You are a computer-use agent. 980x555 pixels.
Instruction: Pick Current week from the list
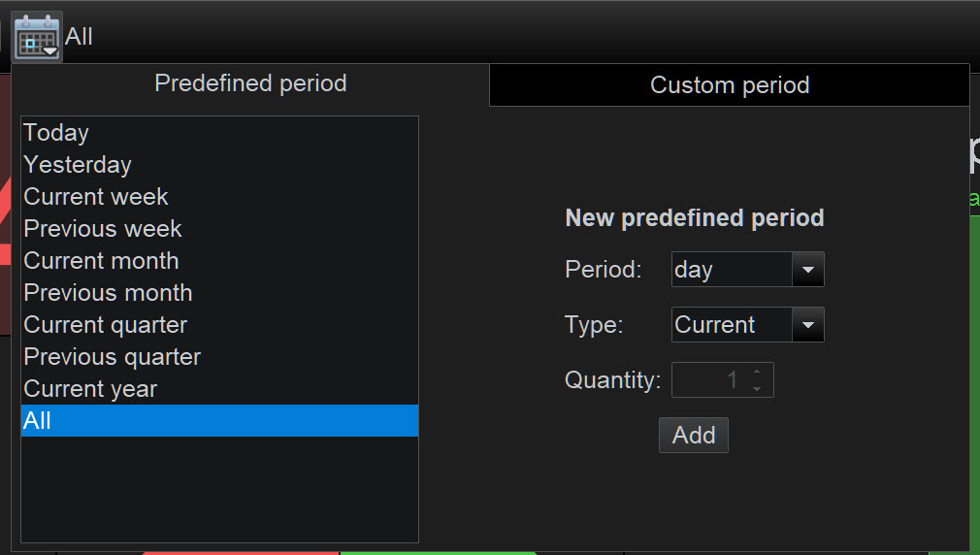point(96,197)
